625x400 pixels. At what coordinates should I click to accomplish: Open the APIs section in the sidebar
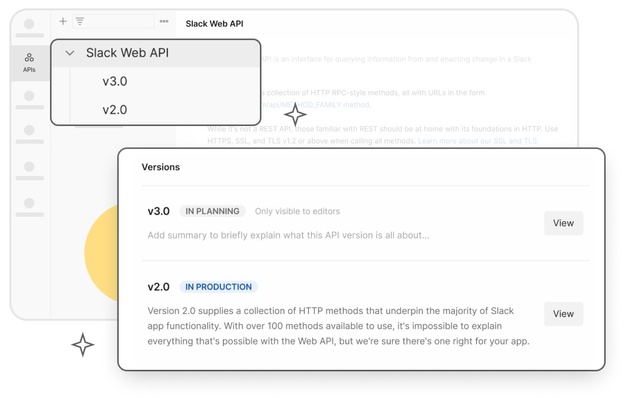click(x=29, y=62)
